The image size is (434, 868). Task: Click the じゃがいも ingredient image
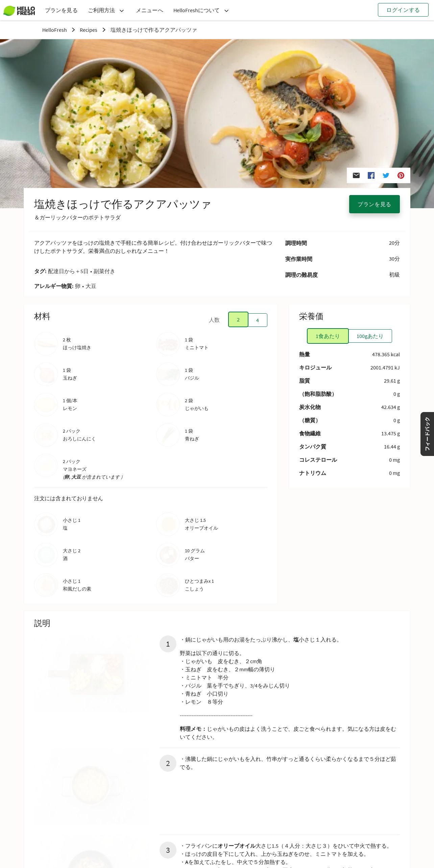point(168,405)
